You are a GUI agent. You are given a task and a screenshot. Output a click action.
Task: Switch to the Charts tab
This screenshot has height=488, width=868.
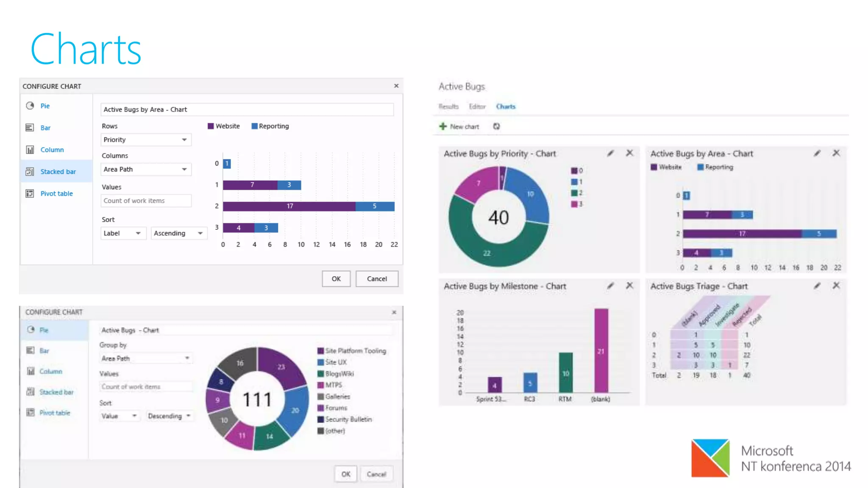(506, 106)
